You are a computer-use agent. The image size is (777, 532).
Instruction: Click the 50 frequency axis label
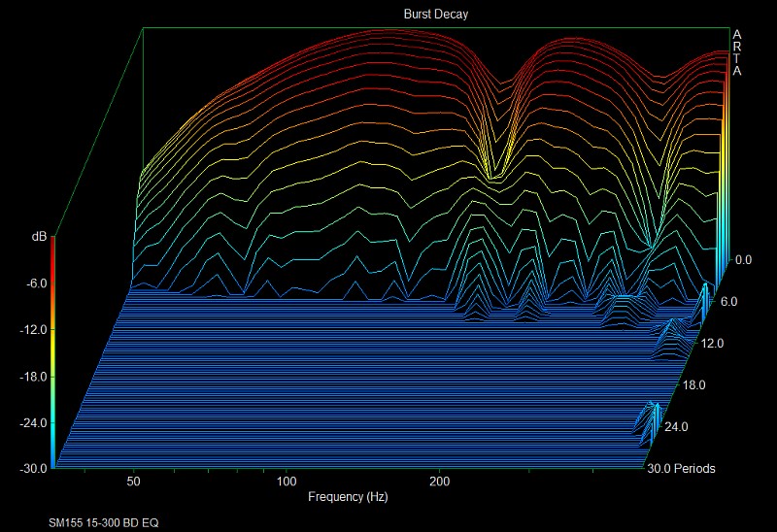[x=133, y=482]
